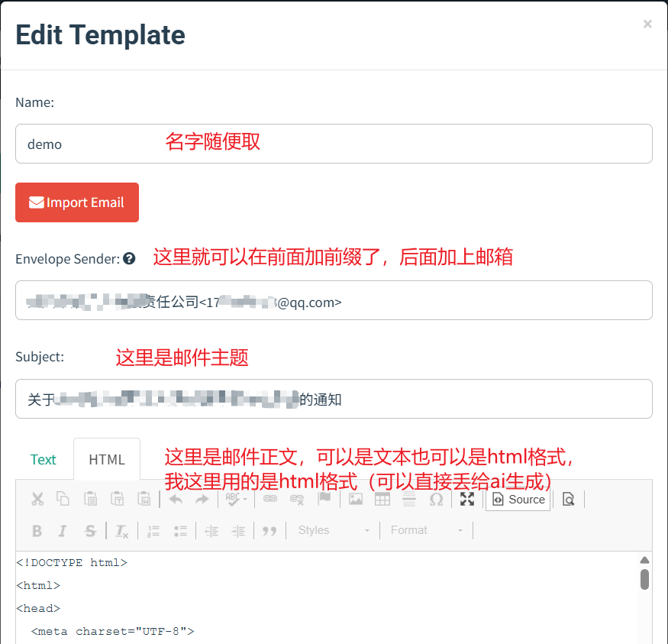Click the Subject input field
This screenshot has height=644, width=668.
click(334, 399)
